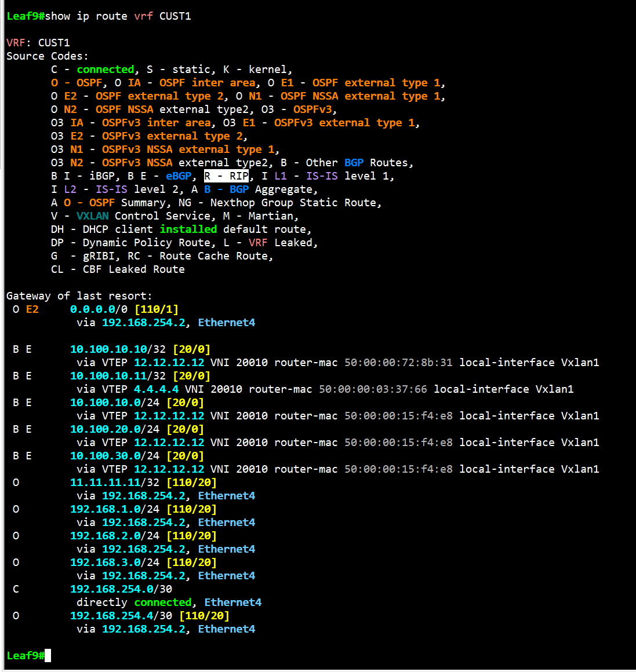Image resolution: width=636 pixels, height=672 pixels.
Task: Select the metric [110/20] next to 192.168.1.0/24
Action: (x=191, y=509)
